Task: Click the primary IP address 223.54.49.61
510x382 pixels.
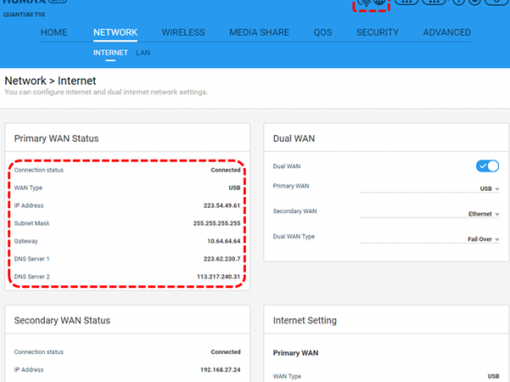Action: pyautogui.click(x=222, y=205)
